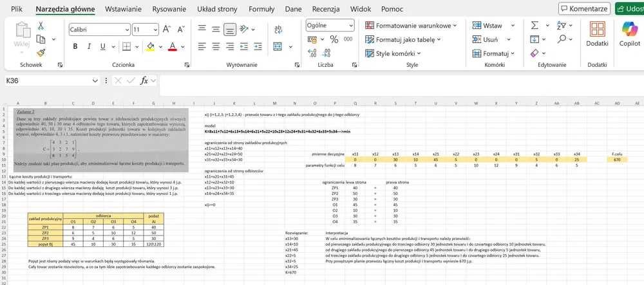Apply percent style
Image resolution: width=644 pixels, height=285 pixels.
tap(334, 39)
